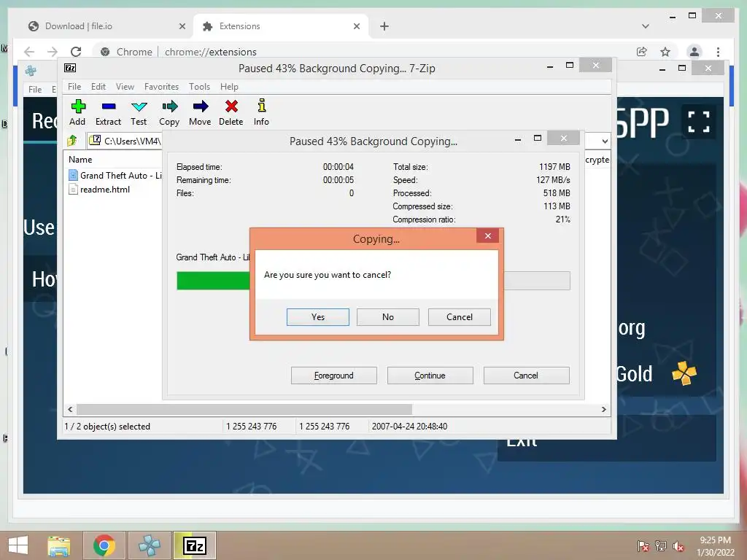Screen dimensions: 747x560
Task: Click Cancel in the cancel confirmation dialog
Action: (x=460, y=317)
